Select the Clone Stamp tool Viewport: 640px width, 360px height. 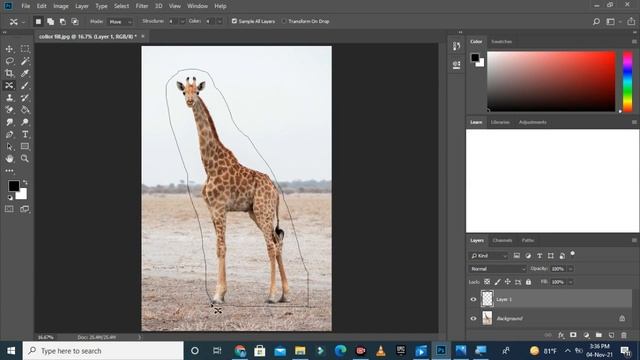(x=9, y=98)
